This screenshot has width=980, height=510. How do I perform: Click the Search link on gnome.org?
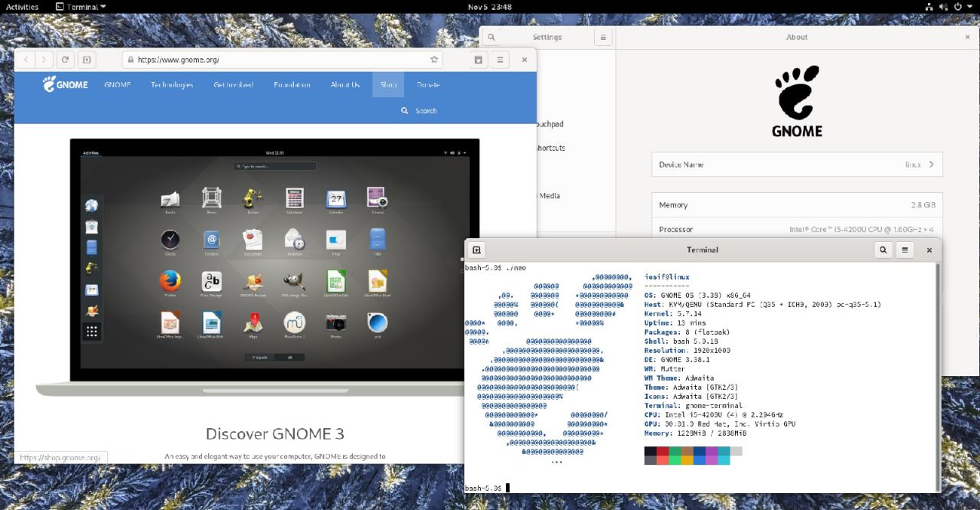tap(426, 111)
